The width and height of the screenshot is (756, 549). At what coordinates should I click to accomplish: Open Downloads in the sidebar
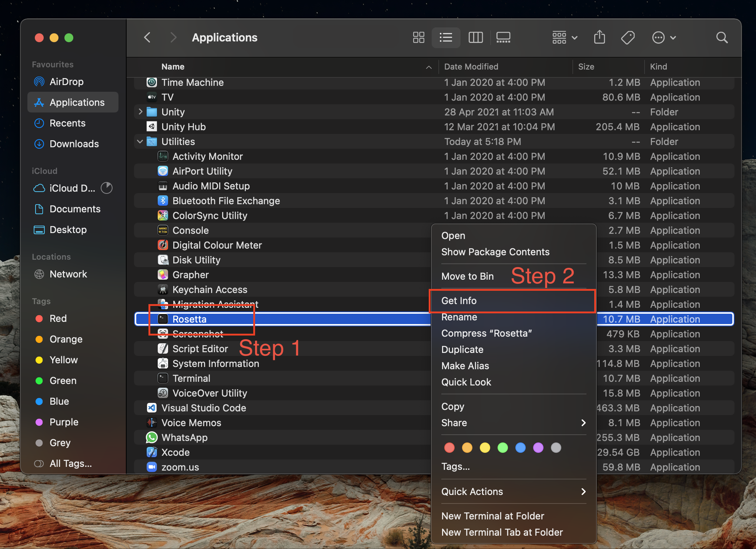[x=74, y=144]
